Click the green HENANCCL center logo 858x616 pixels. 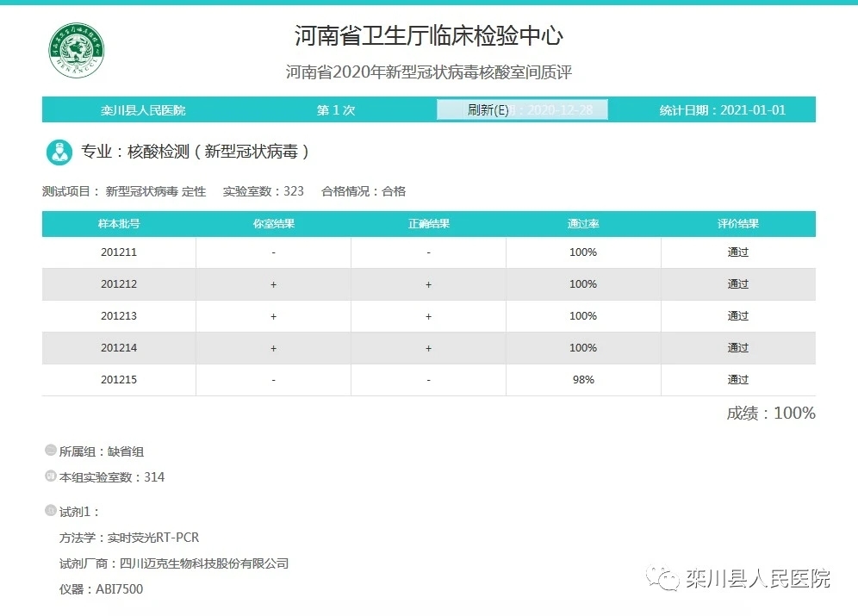pos(77,49)
